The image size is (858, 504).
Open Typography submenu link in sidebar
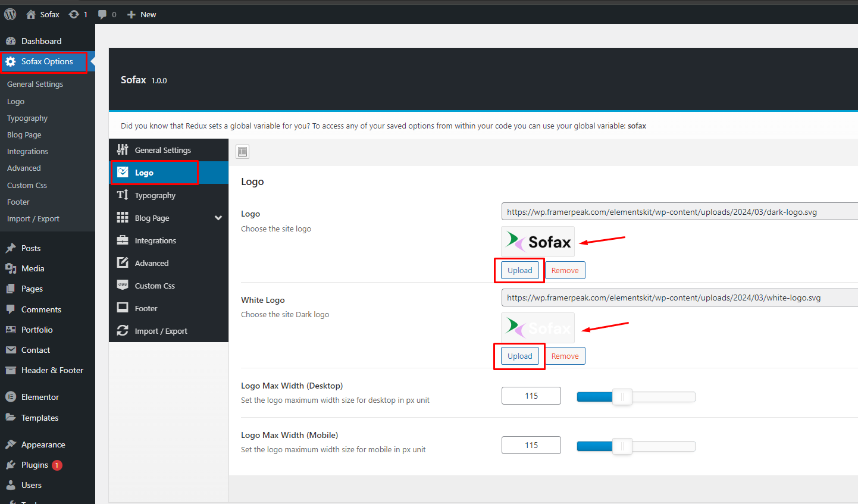[27, 118]
